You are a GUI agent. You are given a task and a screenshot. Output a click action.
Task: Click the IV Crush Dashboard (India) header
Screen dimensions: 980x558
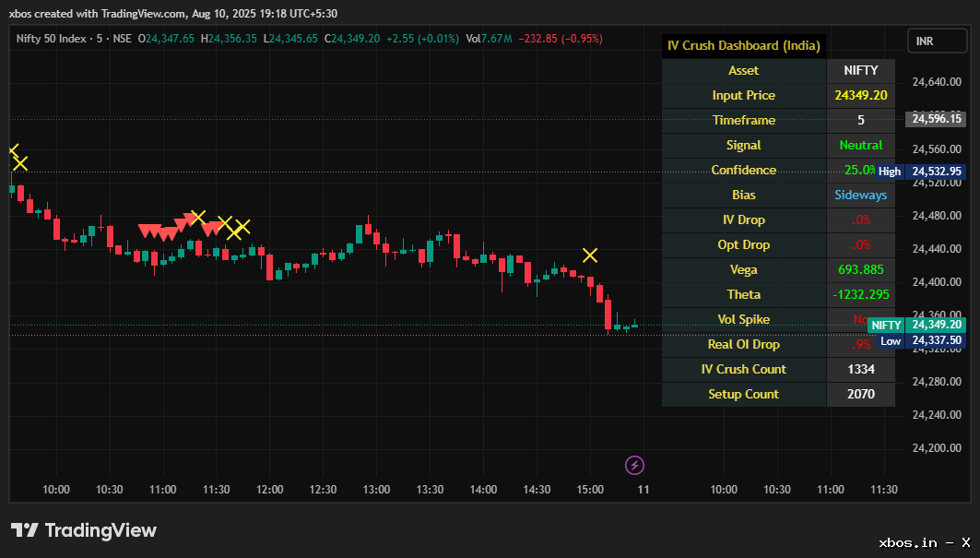coord(743,45)
